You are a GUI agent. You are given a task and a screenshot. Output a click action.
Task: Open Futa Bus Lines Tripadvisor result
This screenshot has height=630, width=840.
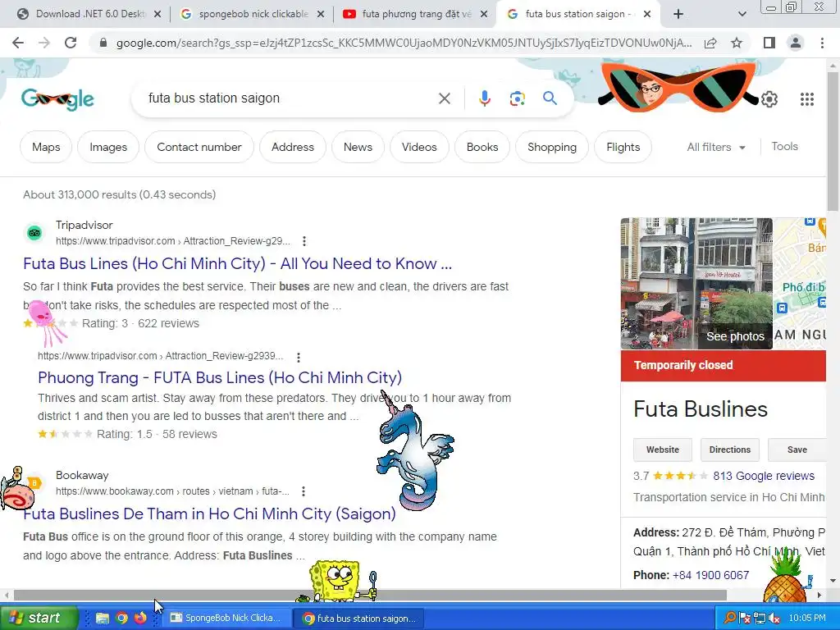pos(237,263)
